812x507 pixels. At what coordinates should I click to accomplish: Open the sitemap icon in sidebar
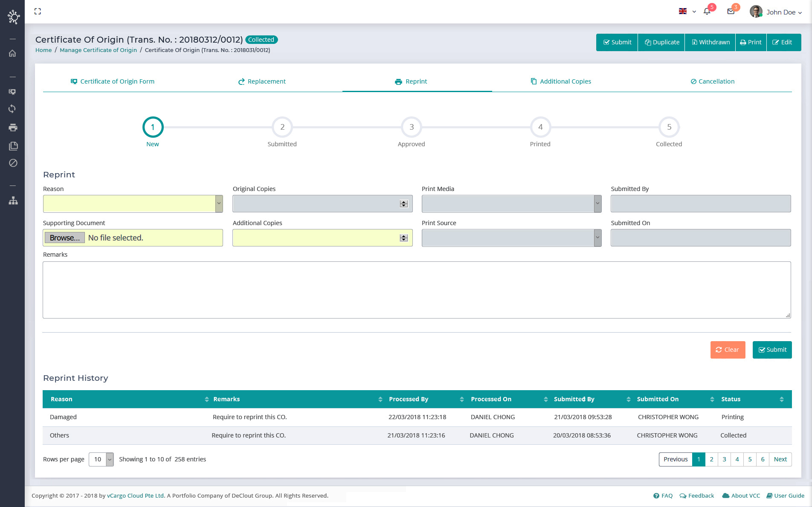13,200
